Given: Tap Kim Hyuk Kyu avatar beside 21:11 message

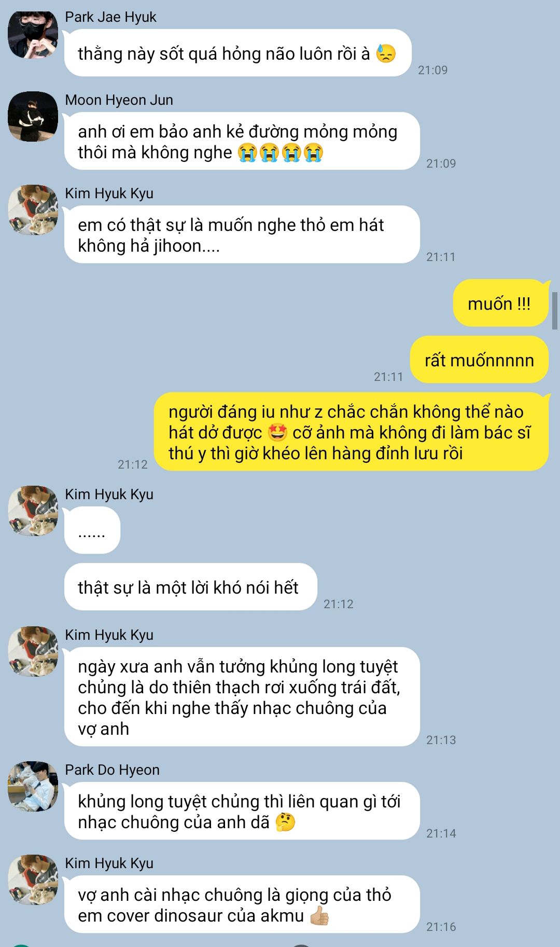Looking at the screenshot, I should click(33, 210).
